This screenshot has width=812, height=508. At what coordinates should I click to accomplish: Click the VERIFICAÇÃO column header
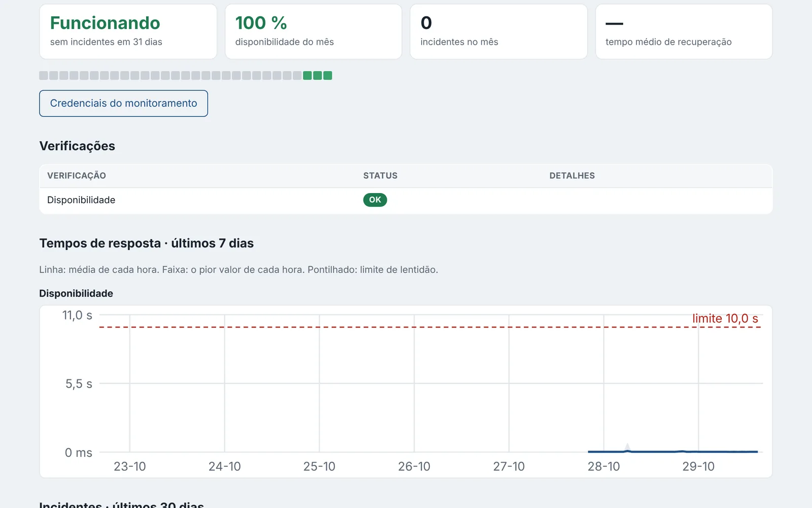pyautogui.click(x=77, y=175)
